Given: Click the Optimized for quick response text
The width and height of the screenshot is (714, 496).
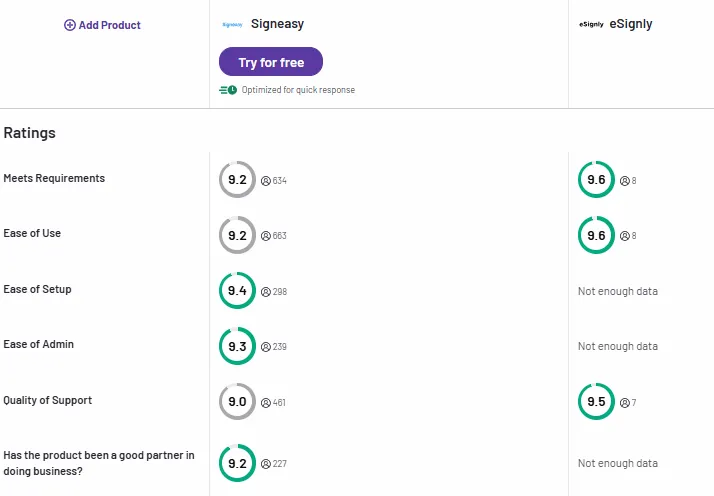Looking at the screenshot, I should coord(298,90).
